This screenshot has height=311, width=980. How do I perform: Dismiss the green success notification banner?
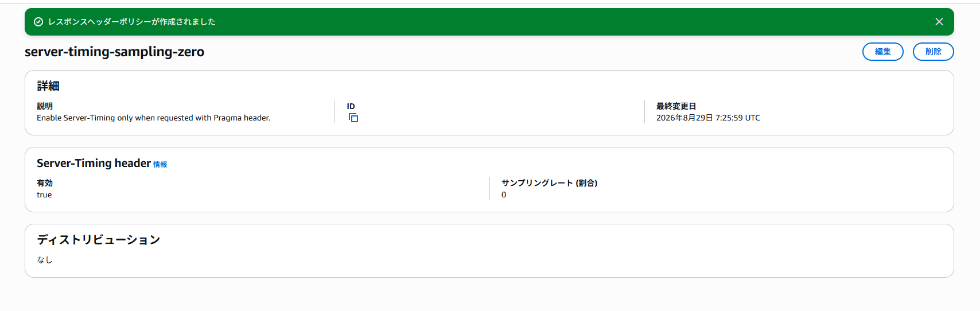[x=939, y=22]
